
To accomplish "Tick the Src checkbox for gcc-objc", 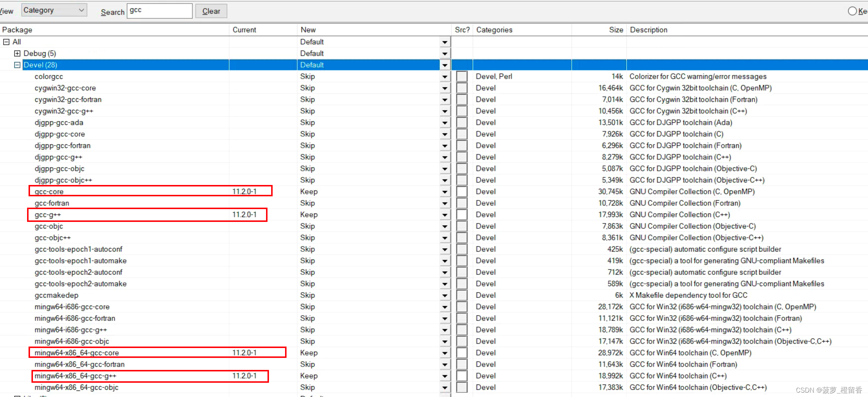I will 462,226.
